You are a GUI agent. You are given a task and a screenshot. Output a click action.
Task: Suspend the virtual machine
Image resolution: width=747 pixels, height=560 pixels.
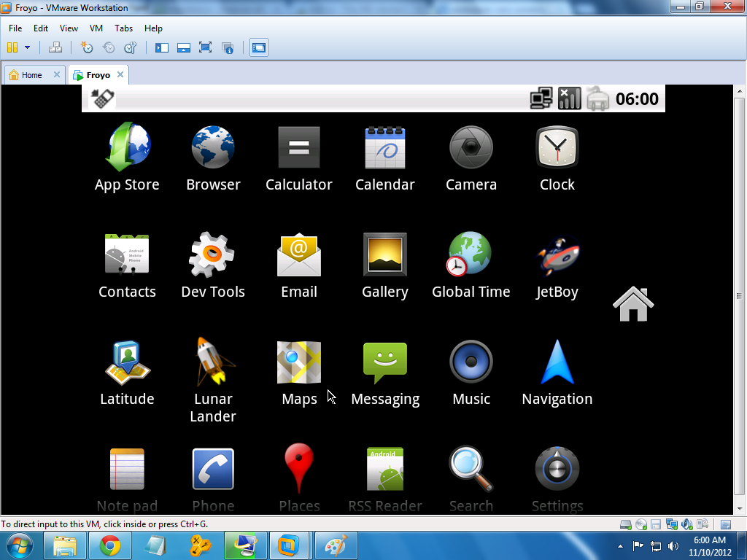pos(12,47)
